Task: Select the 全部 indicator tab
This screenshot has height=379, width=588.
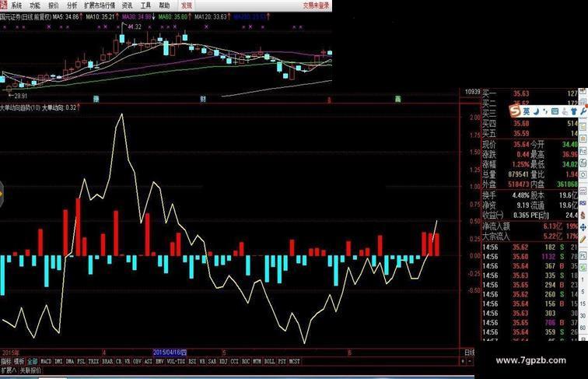Action: pyautogui.click(x=32, y=361)
